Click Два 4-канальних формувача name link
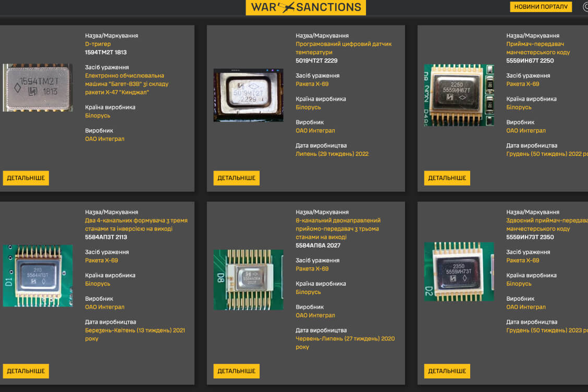The width and height of the screenshot is (588, 392). [x=136, y=224]
